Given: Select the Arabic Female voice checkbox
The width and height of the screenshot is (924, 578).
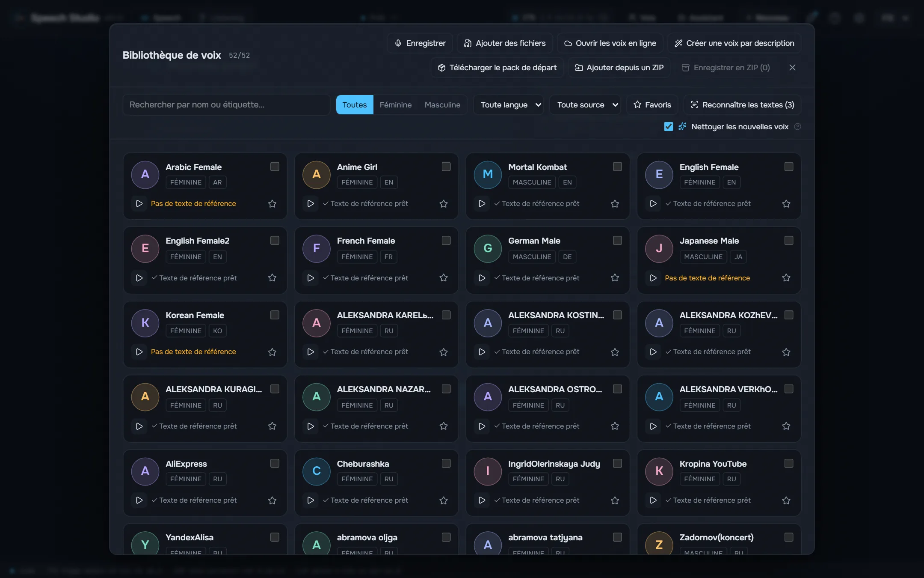Looking at the screenshot, I should point(275,167).
